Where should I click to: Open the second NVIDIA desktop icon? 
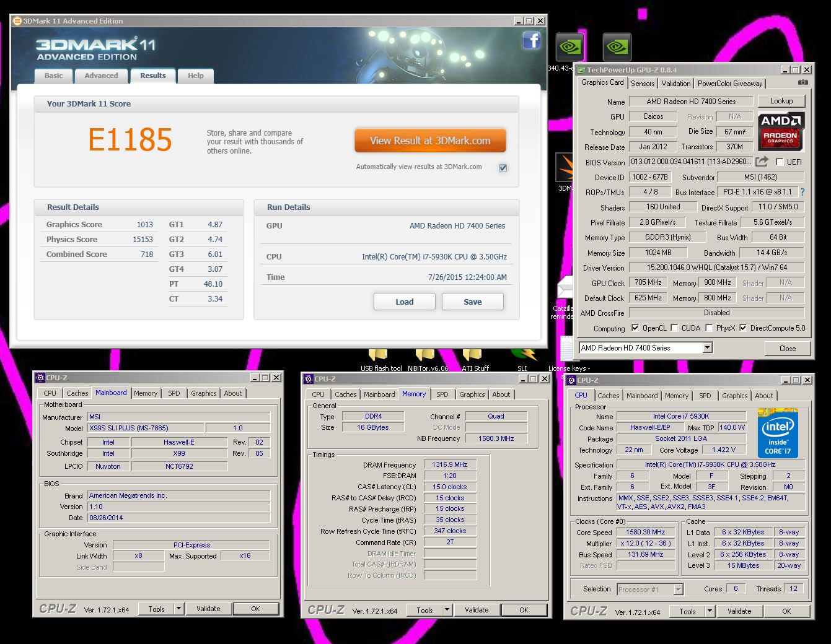pos(617,47)
